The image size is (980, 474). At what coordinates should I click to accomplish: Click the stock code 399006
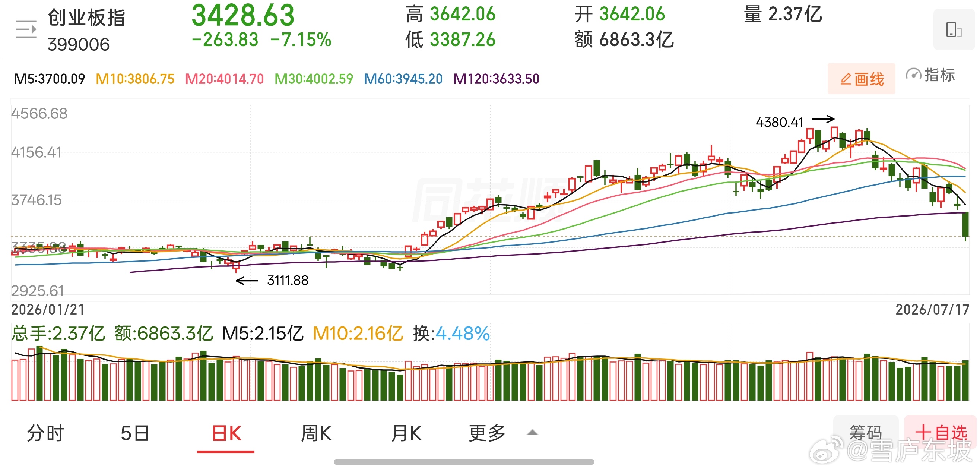point(79,45)
